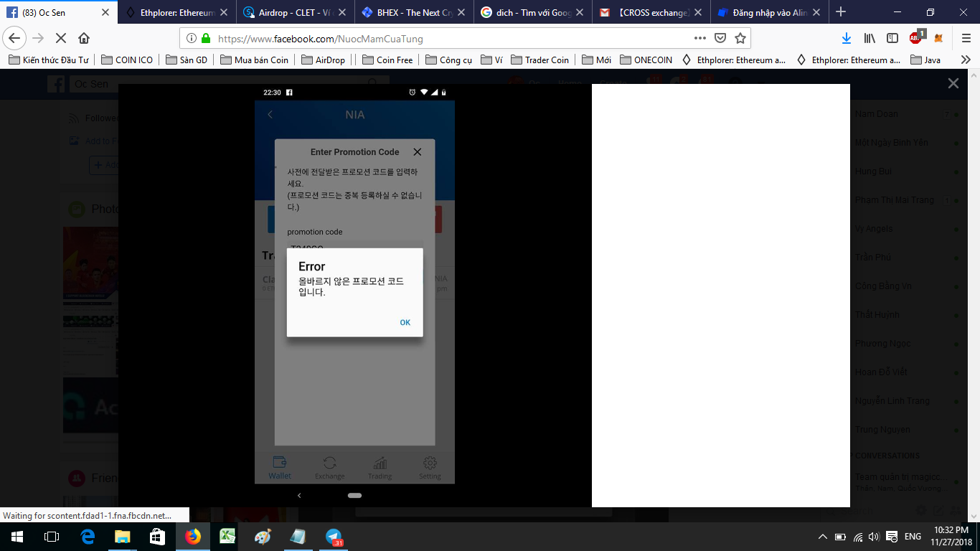
Task: Show hidden system tray icons
Action: (822, 537)
